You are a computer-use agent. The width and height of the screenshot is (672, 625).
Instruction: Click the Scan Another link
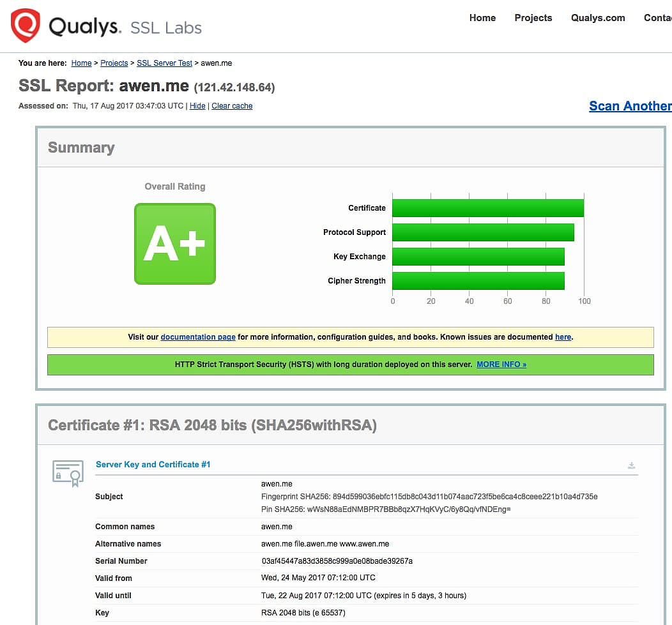pyautogui.click(x=630, y=106)
